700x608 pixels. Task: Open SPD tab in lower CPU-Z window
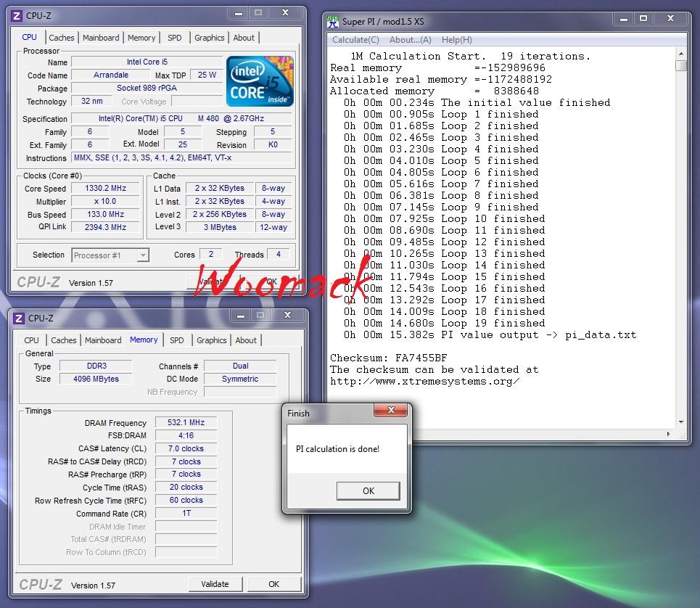pos(177,340)
